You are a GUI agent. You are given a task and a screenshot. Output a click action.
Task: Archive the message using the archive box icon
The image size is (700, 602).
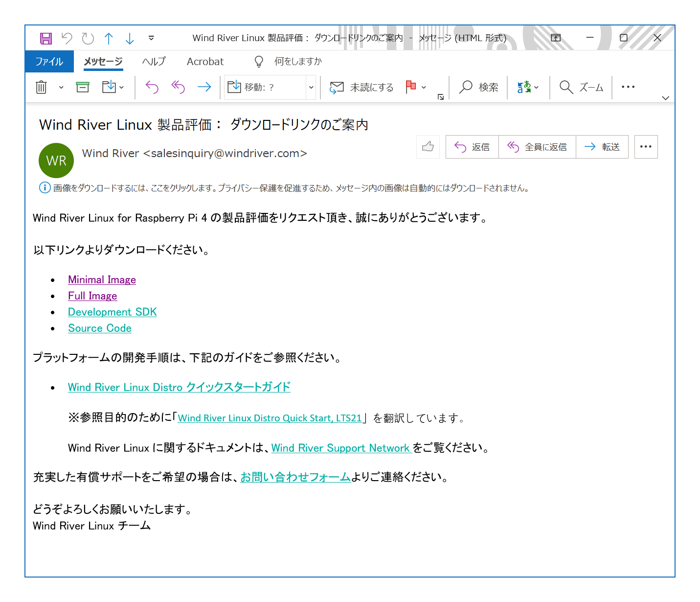coord(83,87)
